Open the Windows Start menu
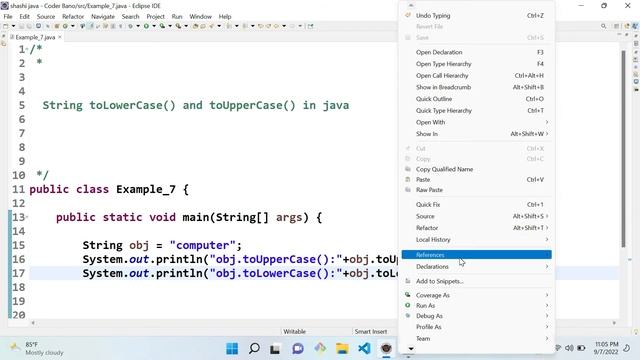Viewport: 640px width, 360px height. click(232, 348)
